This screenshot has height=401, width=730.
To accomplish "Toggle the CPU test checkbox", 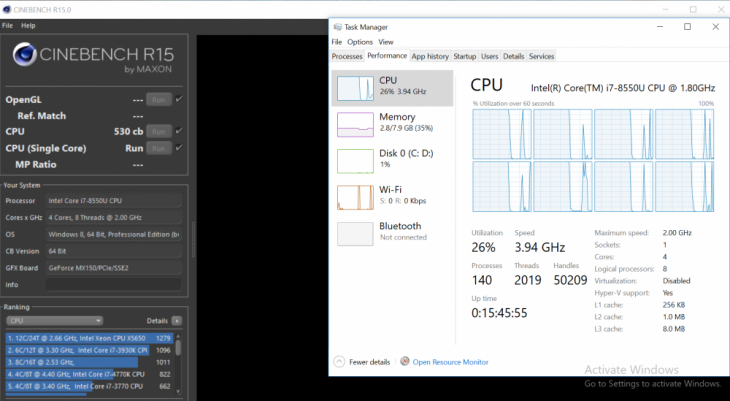I will point(179,131).
